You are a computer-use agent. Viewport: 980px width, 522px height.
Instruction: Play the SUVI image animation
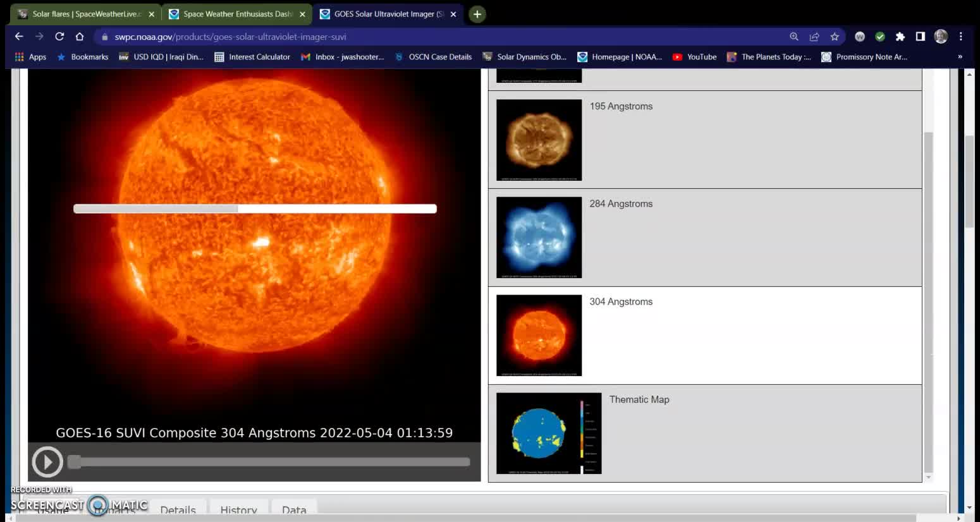47,462
